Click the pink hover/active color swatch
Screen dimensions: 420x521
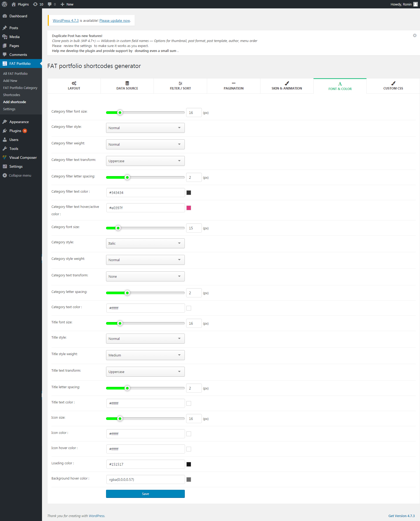click(x=189, y=208)
